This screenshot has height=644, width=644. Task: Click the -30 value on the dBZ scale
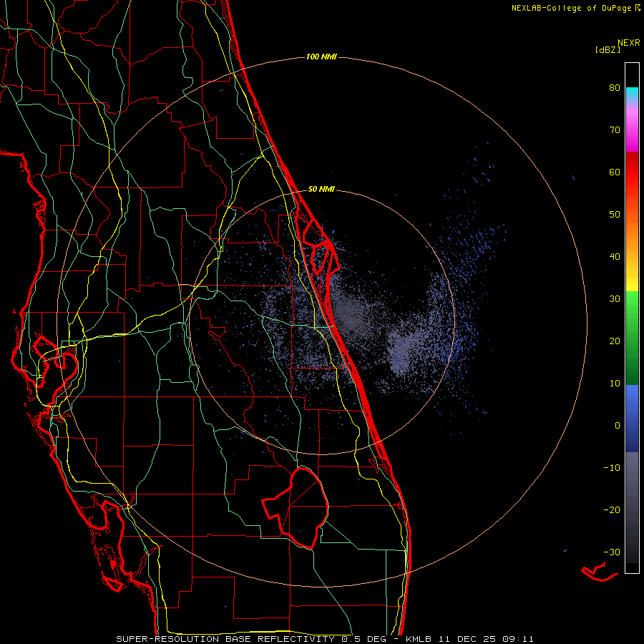612,552
